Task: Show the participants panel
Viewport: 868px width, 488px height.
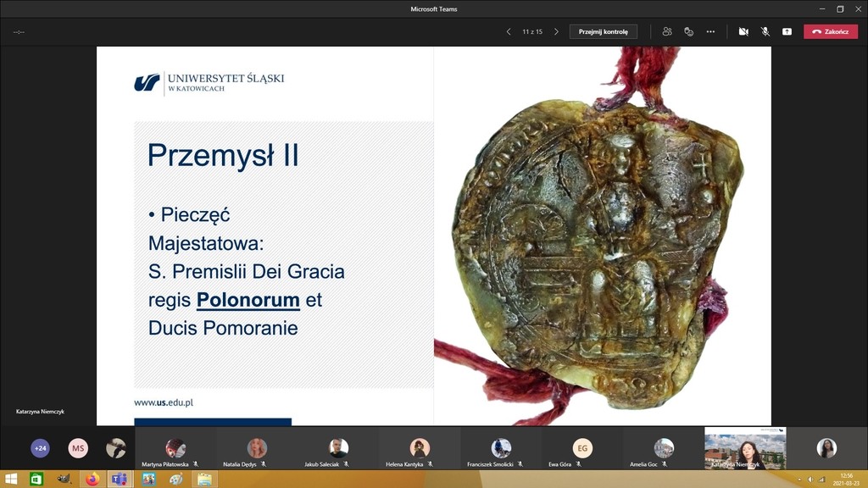Action: (x=667, y=31)
